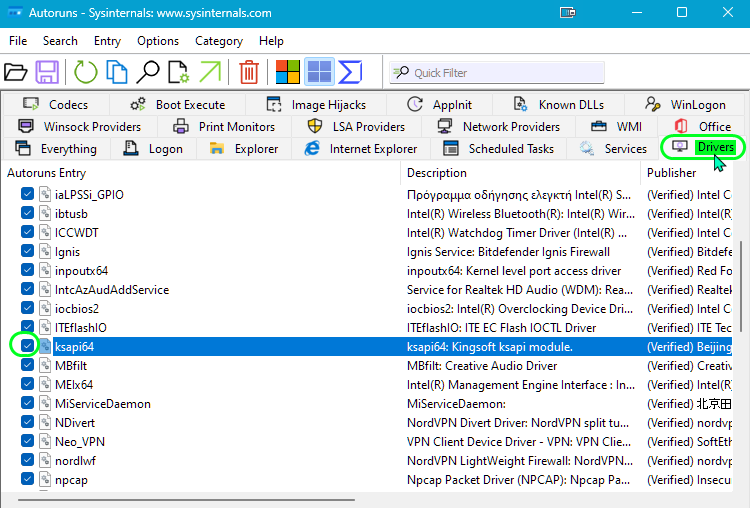
Task: Select the MiServiceDaemon entry name
Action: point(103,404)
